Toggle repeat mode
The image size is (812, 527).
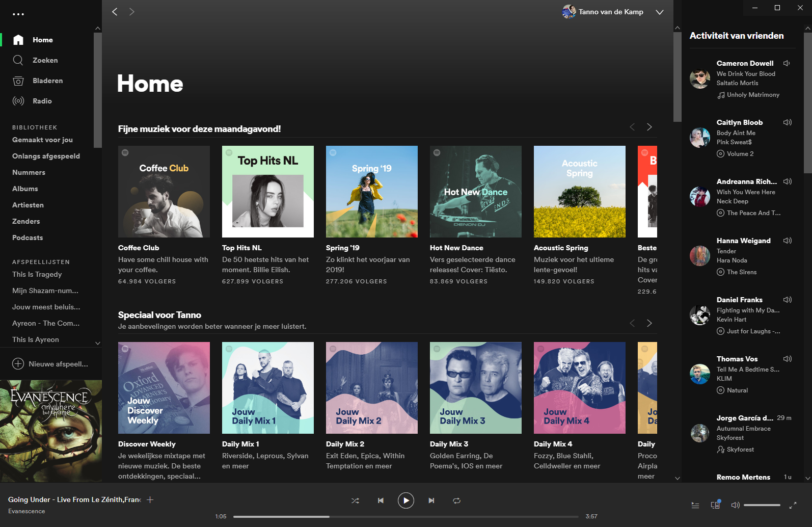tap(457, 500)
